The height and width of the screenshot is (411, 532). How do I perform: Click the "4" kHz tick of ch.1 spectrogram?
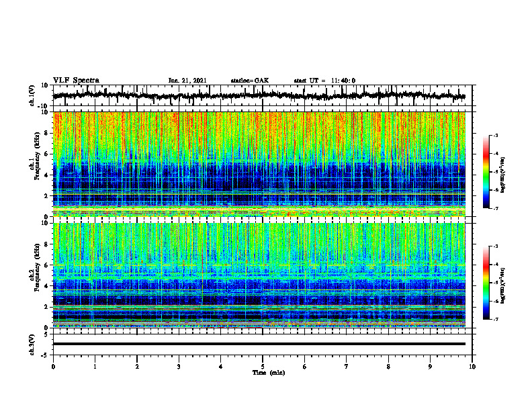click(x=46, y=175)
